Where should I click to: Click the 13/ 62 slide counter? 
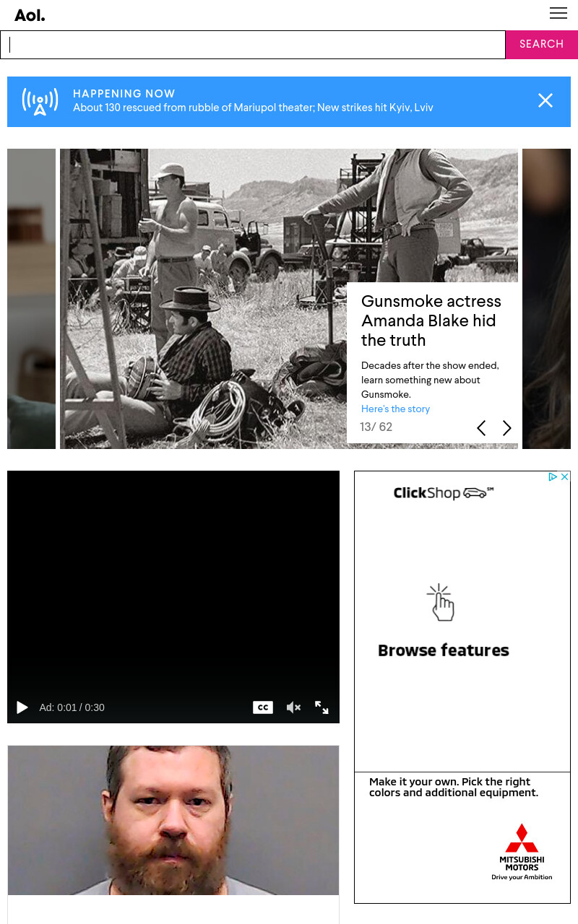376,427
